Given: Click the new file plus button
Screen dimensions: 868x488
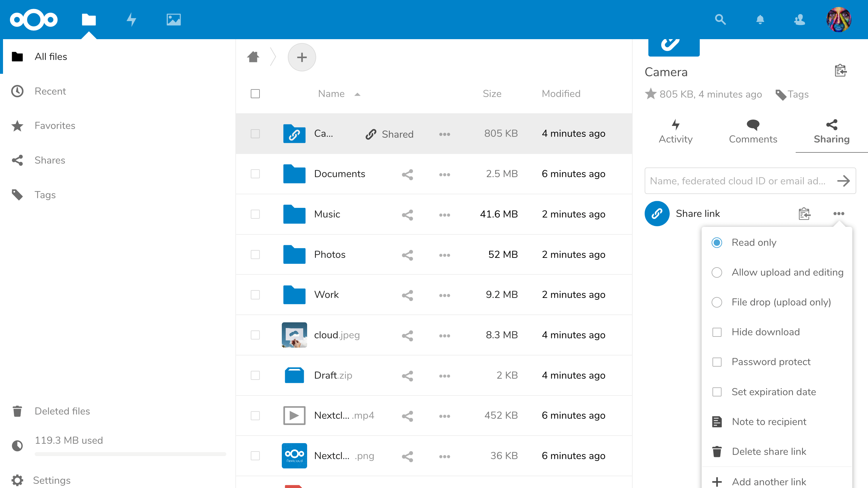Looking at the screenshot, I should (x=302, y=57).
